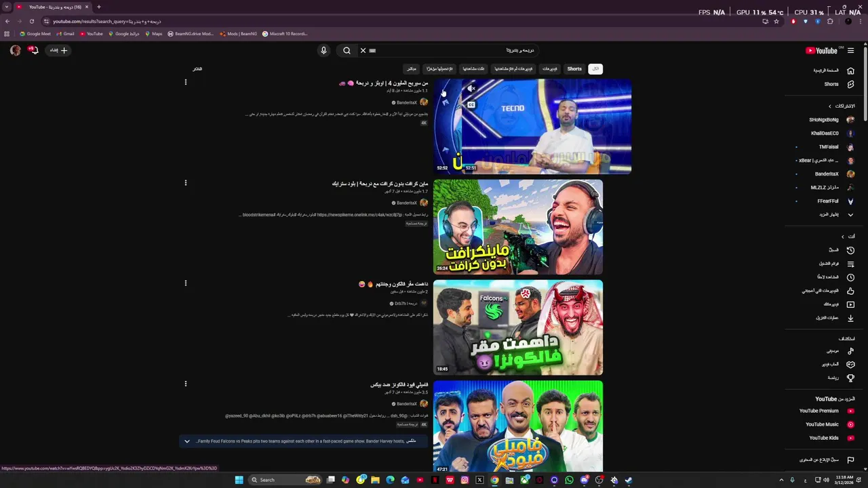868x488 pixels.
Task: Select the Live filter chip
Action: click(x=412, y=68)
